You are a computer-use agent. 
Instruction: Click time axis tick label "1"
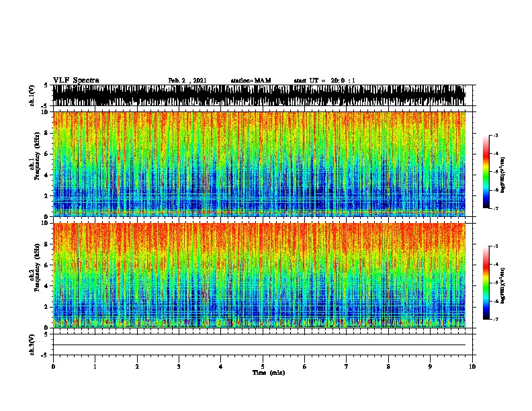[95, 367]
